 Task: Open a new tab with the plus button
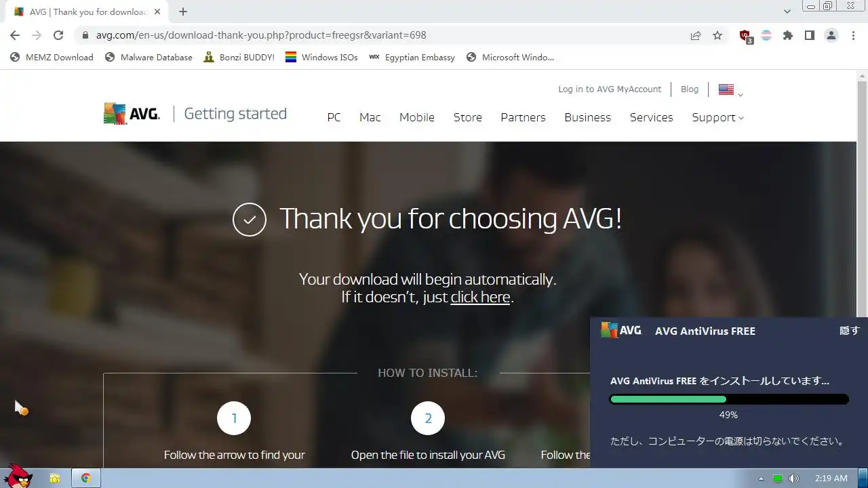tap(183, 12)
